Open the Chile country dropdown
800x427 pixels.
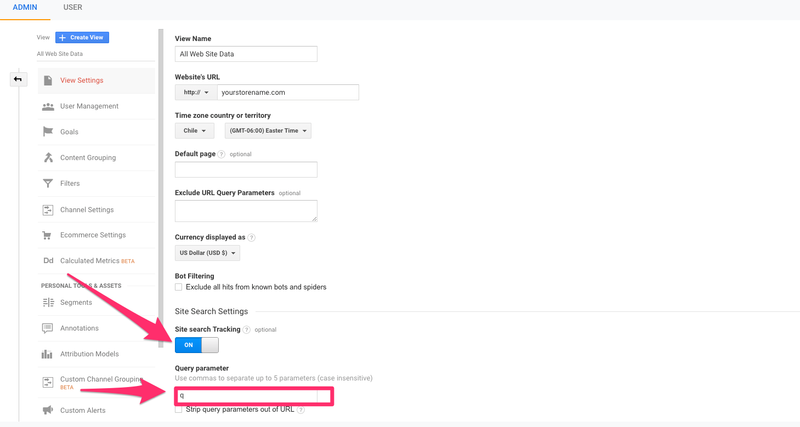pyautogui.click(x=194, y=131)
